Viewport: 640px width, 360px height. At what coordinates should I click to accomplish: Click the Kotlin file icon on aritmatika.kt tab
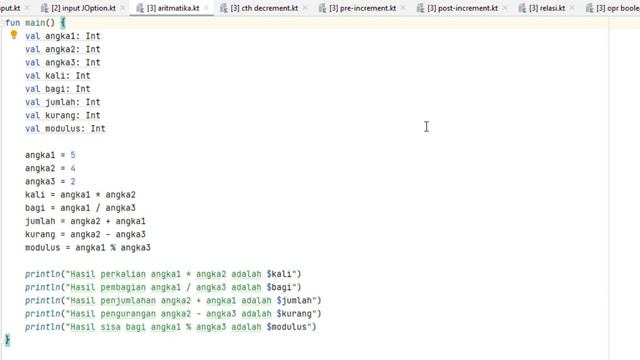click(140, 8)
